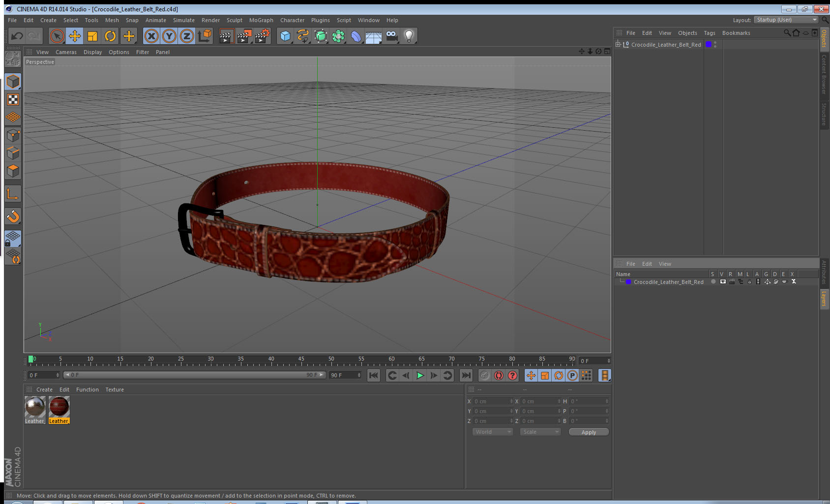Add a Cube primitive object
Screen dimensions: 830x504
[285, 36]
